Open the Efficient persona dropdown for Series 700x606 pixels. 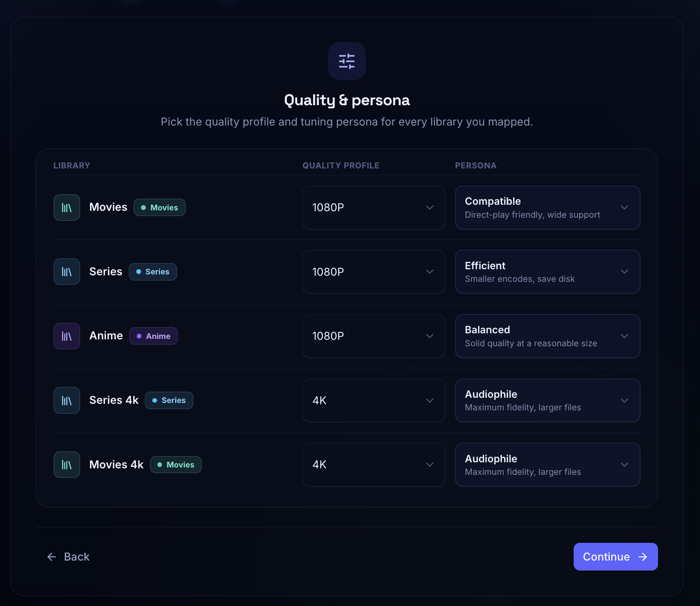click(547, 272)
